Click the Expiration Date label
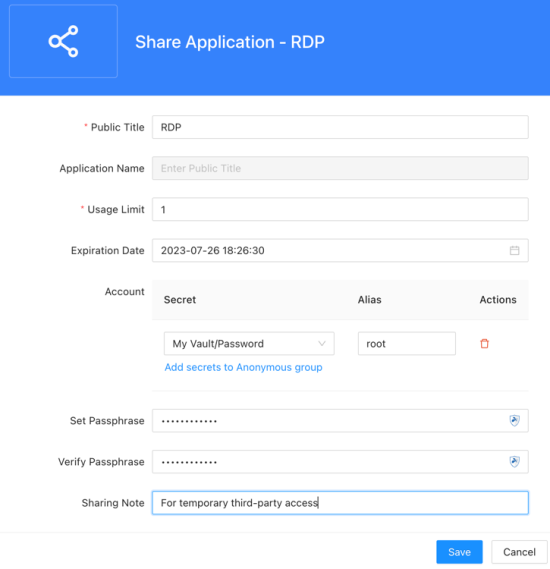This screenshot has height=569, width=550. click(107, 250)
